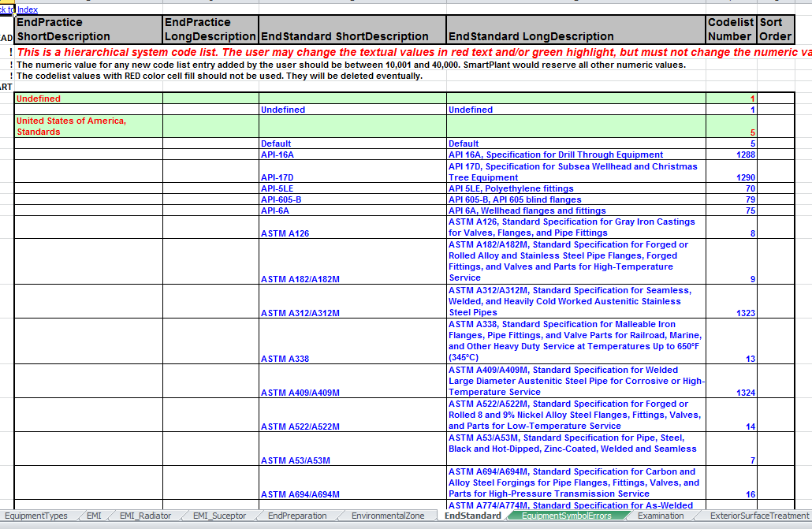The image size is (812, 529).
Task: Select codelist number 13
Action: coord(732,341)
